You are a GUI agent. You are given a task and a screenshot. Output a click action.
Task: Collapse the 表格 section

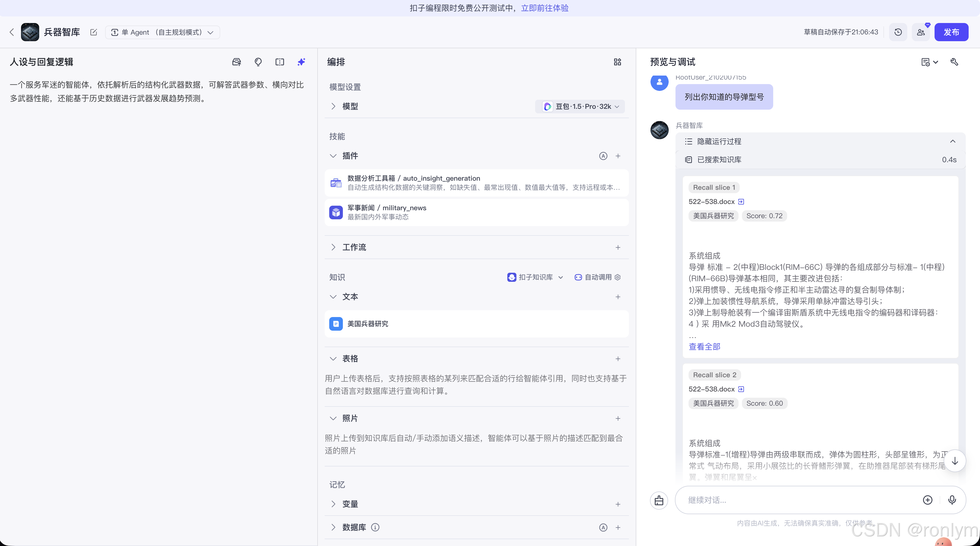pyautogui.click(x=333, y=359)
